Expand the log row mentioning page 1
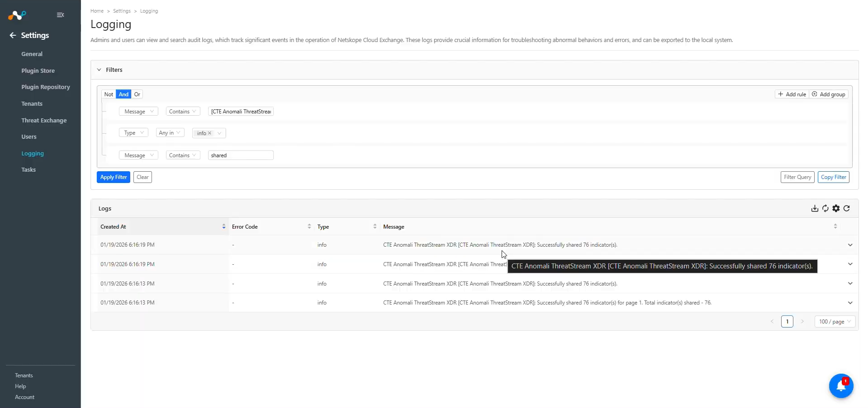868x408 pixels. [x=850, y=303]
